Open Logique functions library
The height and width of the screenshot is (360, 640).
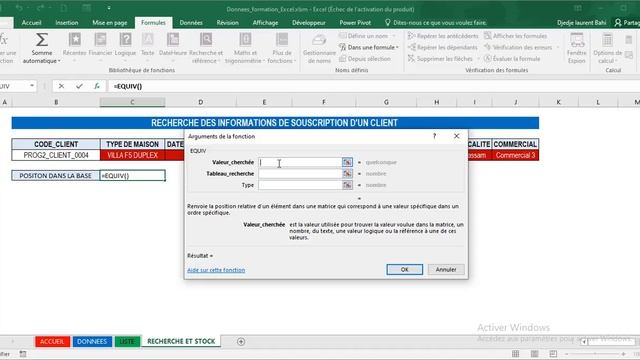[125, 46]
